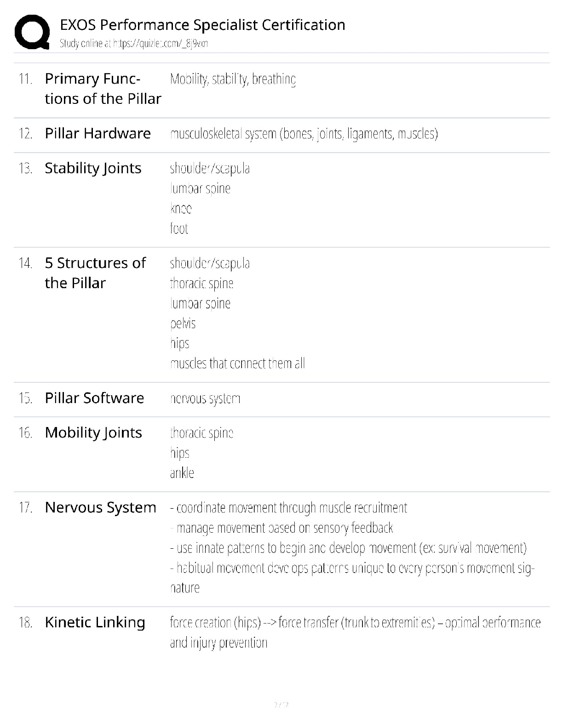Click the Quizlet Q logo icon

(32, 32)
